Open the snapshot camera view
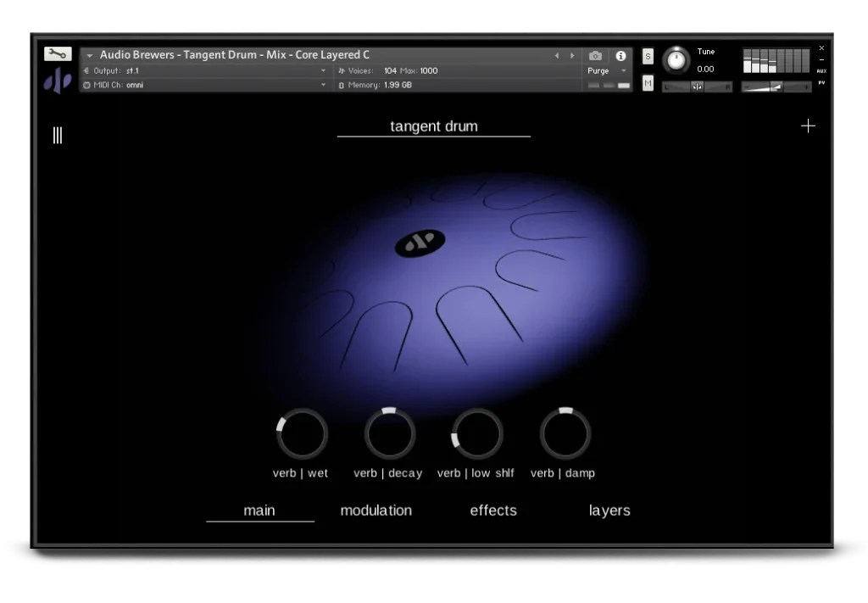This screenshot has width=868, height=603. pos(595,56)
